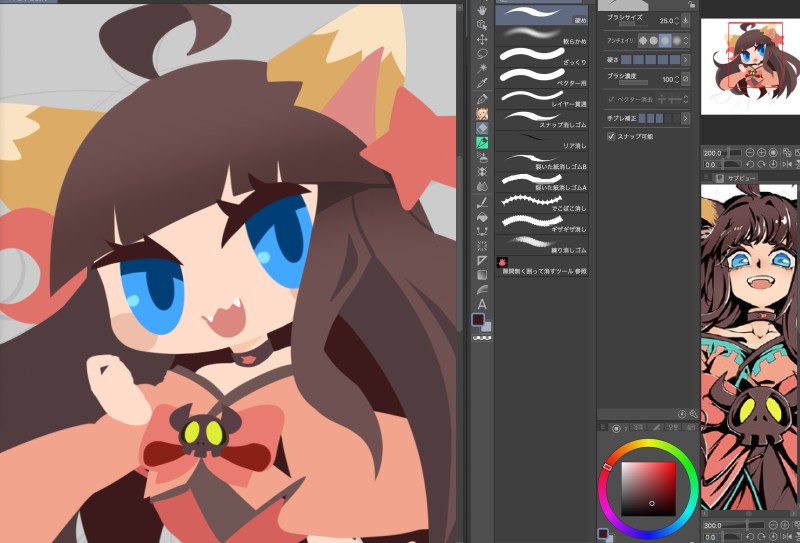The width and height of the screenshot is (800, 543).
Task: Select the Ruler triangle tool
Action: [482, 261]
